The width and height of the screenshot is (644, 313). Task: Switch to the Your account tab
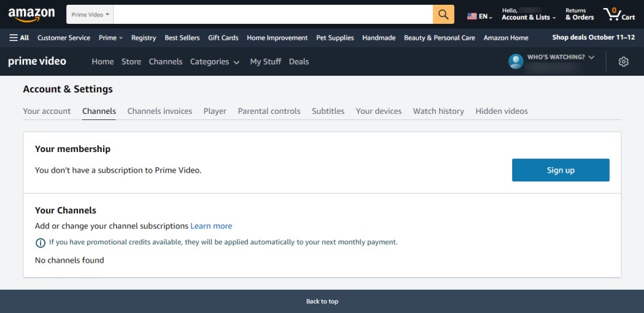click(x=47, y=111)
